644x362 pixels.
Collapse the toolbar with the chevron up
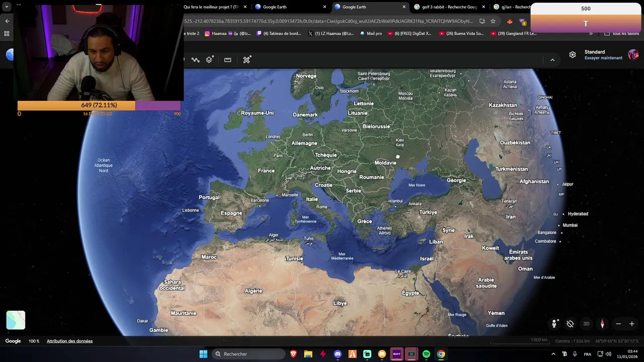pos(552,60)
